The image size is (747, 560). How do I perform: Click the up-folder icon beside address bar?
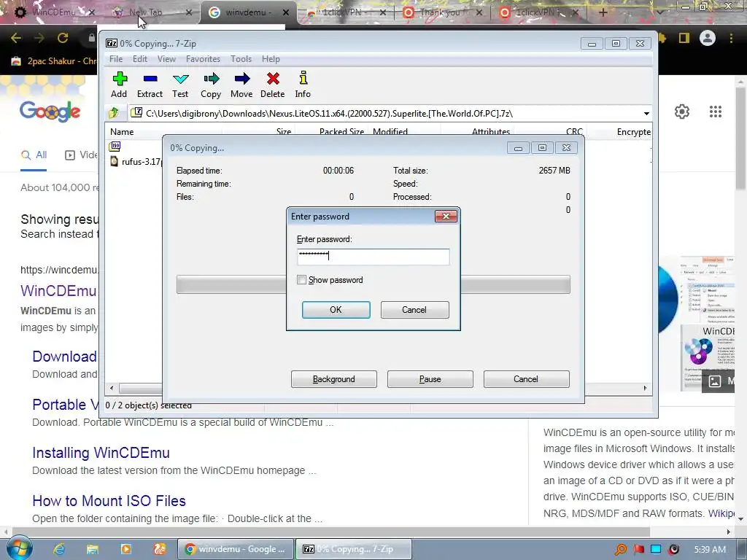(114, 113)
